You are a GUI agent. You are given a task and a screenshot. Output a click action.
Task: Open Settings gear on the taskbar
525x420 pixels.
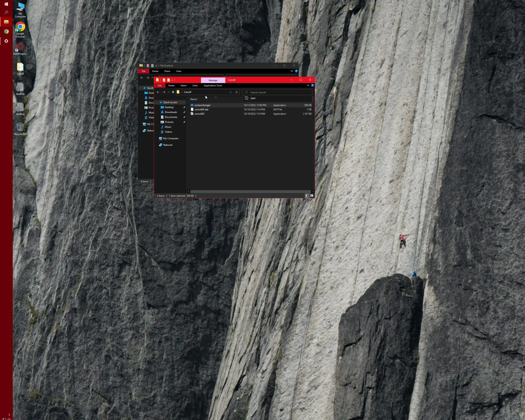pos(6,41)
